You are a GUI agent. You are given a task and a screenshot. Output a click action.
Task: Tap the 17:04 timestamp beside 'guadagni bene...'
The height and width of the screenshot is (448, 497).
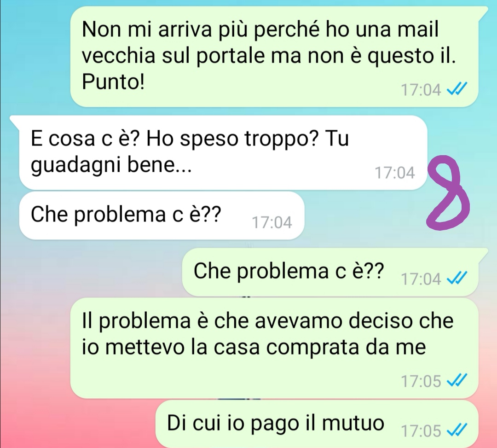[395, 173]
